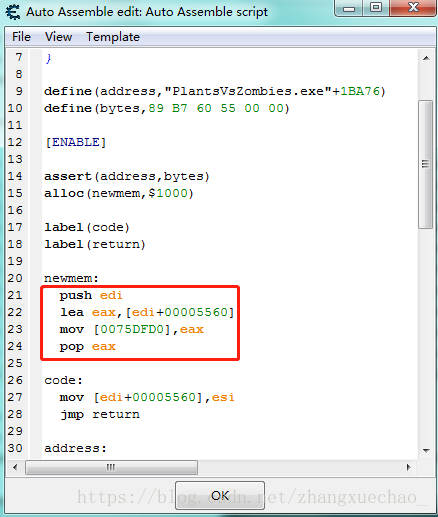Image resolution: width=438 pixels, height=517 pixels.
Task: Open the Template menu
Action: pyautogui.click(x=113, y=37)
